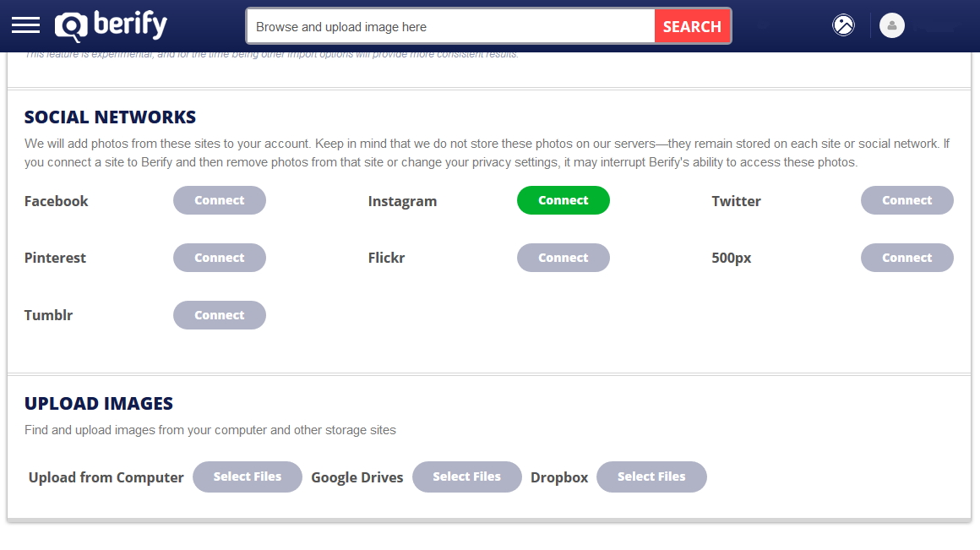The image size is (980, 550).
Task: Connect the Twitter account
Action: coord(906,200)
